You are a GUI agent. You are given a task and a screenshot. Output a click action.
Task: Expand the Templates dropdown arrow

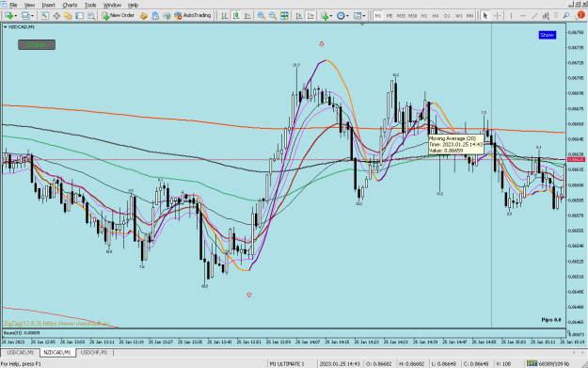click(364, 16)
